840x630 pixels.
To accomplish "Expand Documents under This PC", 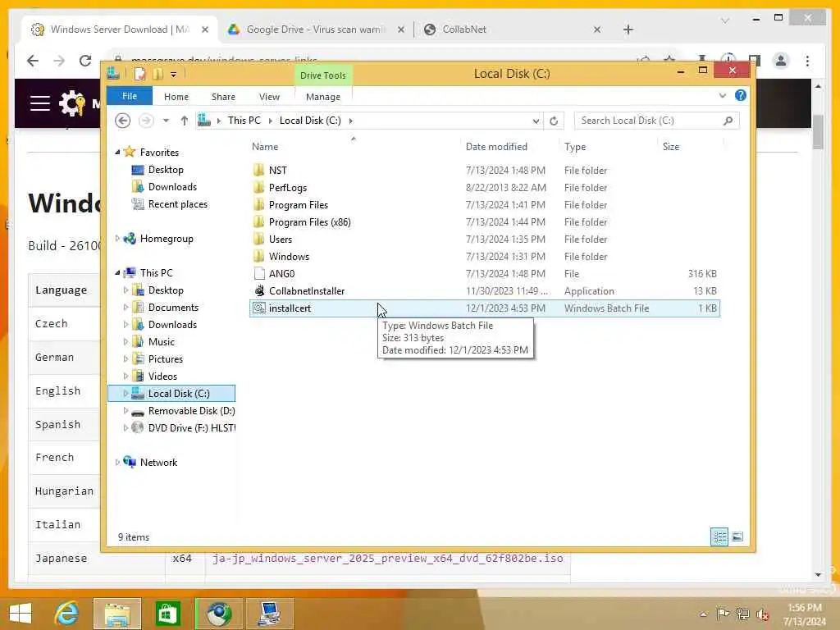I will 126,308.
